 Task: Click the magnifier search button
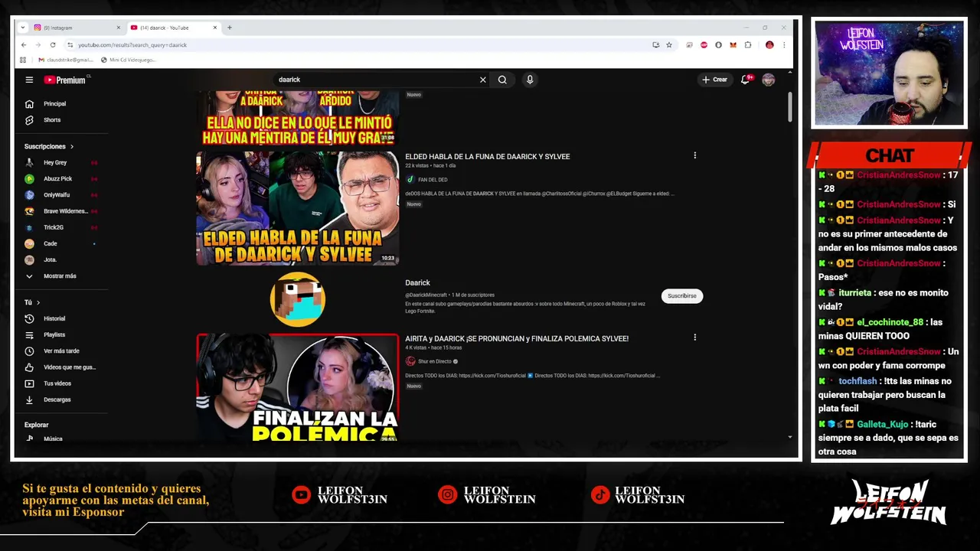[502, 80]
